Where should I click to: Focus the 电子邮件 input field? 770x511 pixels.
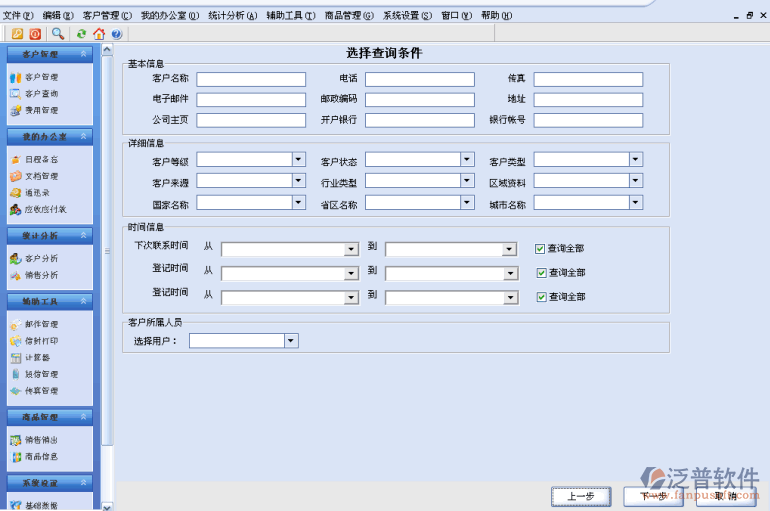[x=251, y=100]
